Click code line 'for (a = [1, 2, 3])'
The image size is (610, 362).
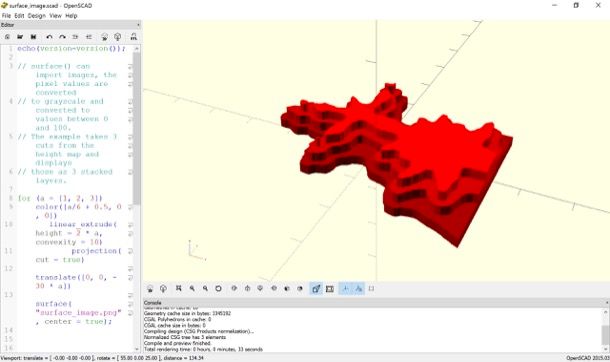(60, 198)
